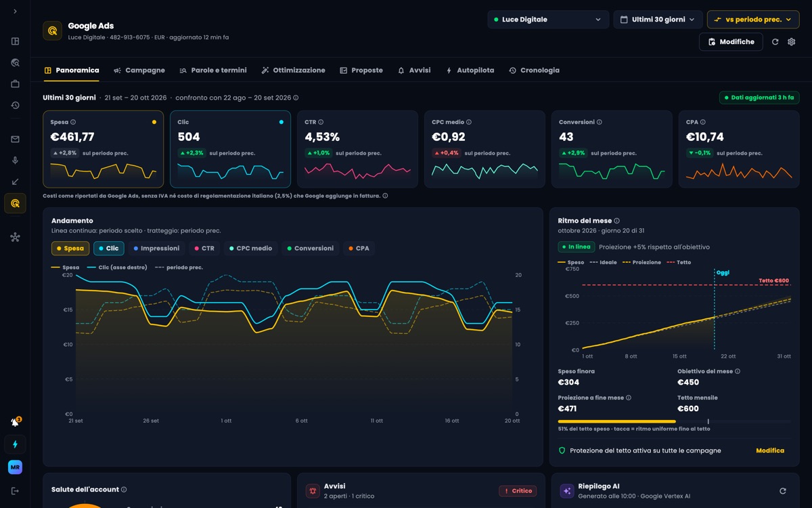Switch to the Avvisi tab
812x508 pixels.
(x=414, y=70)
